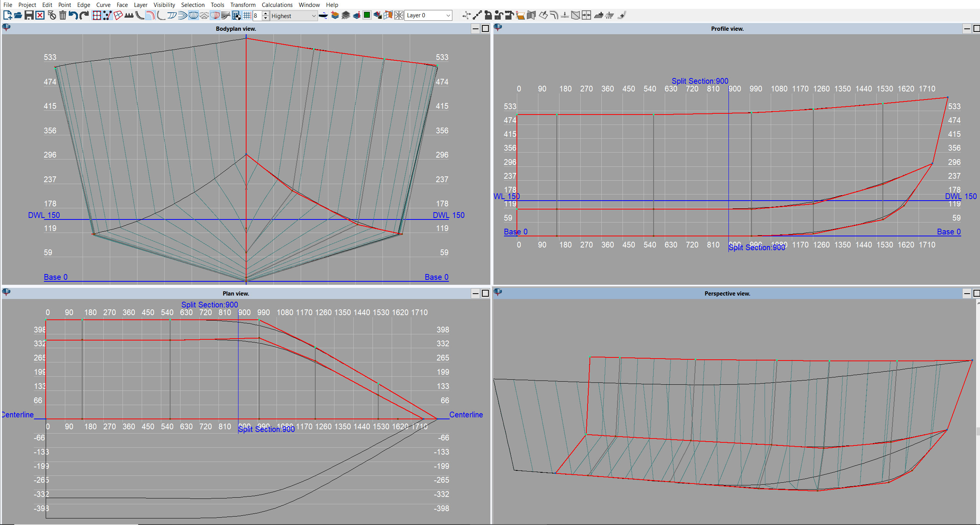Click the lock points padlock icon
Viewport: 980px width, 525px height.
(488, 15)
